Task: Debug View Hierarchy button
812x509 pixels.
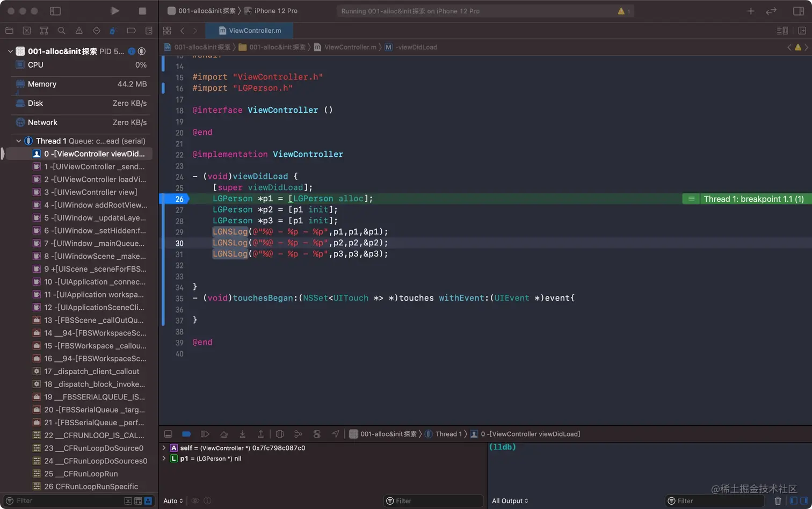Action: (x=280, y=434)
